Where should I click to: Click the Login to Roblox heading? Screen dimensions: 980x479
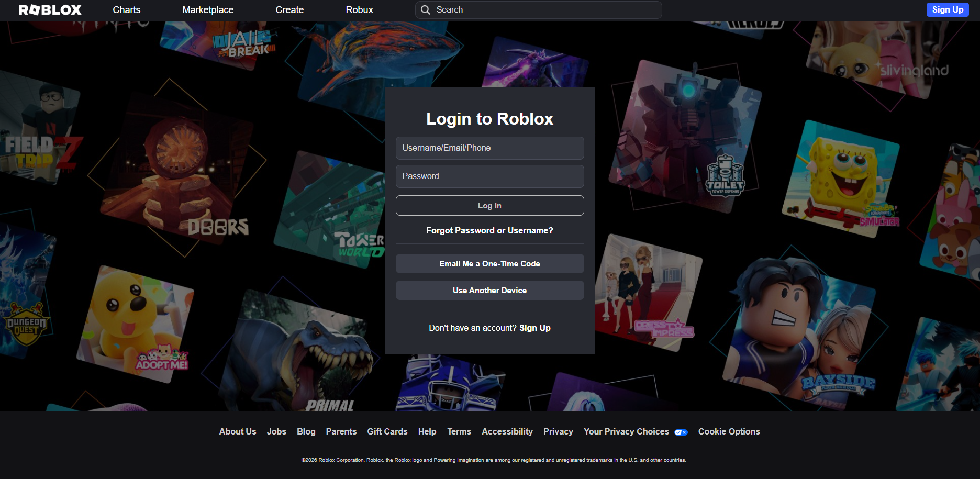coord(490,119)
